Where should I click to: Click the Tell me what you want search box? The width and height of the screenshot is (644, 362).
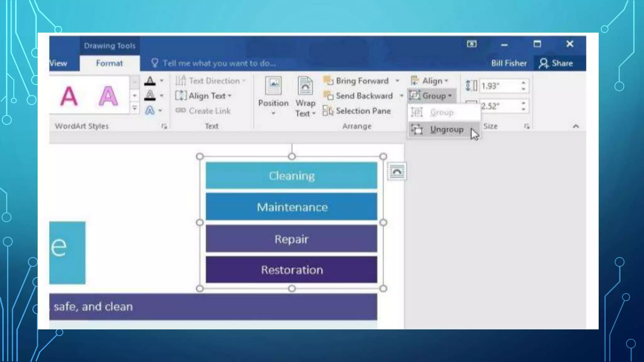219,63
